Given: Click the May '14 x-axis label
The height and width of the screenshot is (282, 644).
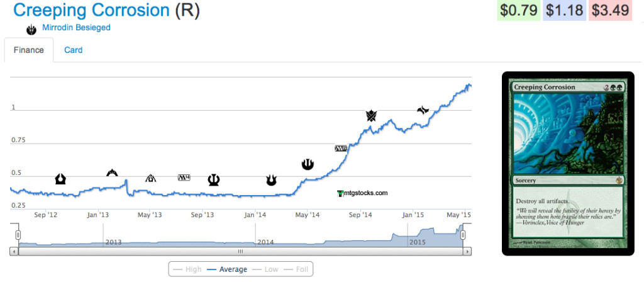Looking at the screenshot, I should [308, 215].
